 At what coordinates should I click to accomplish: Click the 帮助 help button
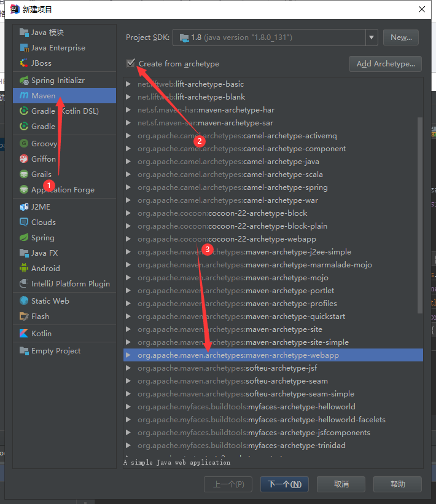point(397,484)
